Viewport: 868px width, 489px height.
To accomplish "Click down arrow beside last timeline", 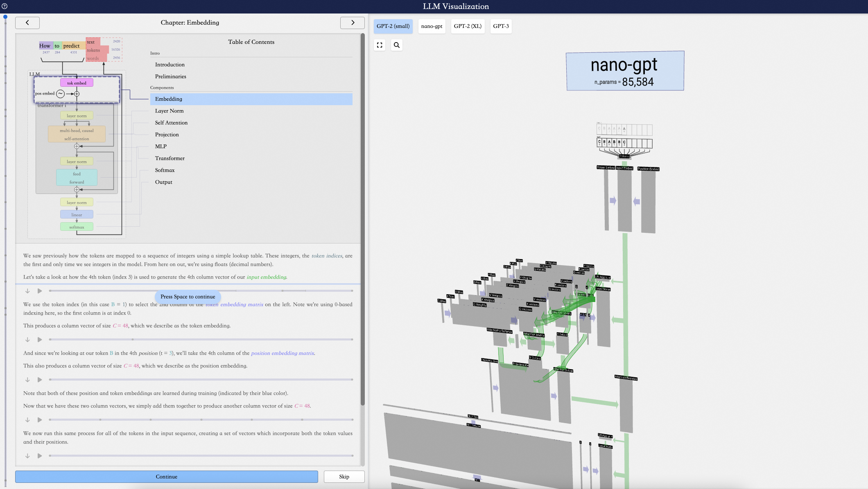I will (x=27, y=456).
